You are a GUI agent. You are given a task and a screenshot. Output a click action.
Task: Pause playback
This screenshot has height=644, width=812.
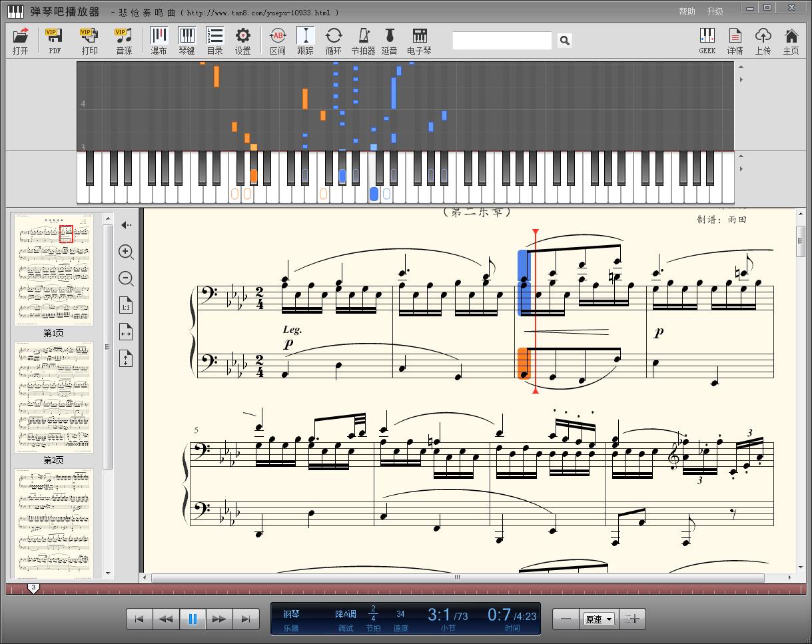193,619
